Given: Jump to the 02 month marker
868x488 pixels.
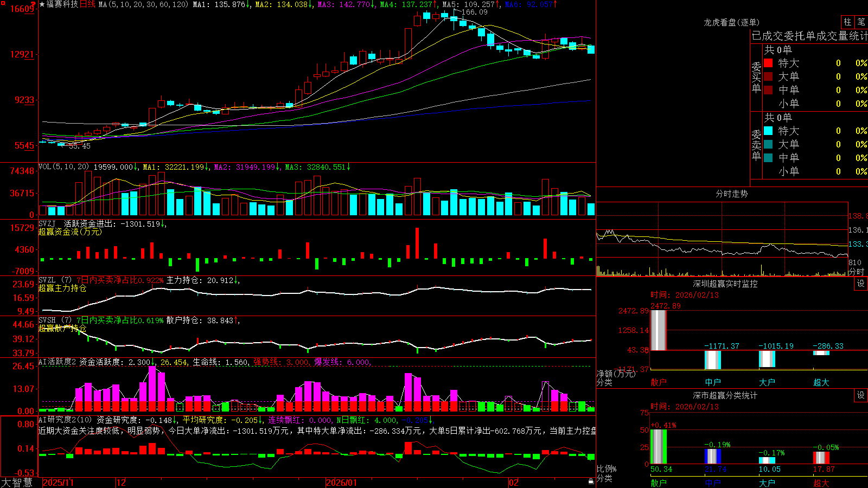Looking at the screenshot, I should 513,483.
